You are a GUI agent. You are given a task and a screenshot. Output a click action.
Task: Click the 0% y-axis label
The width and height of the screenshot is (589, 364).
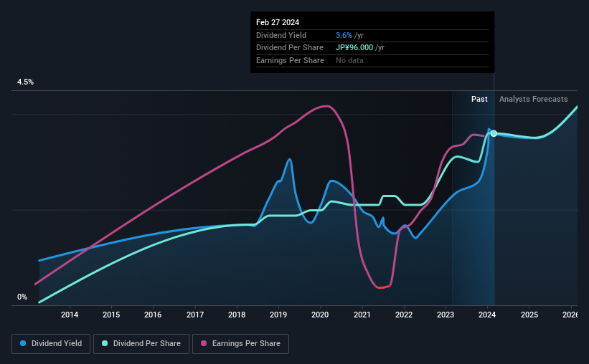pos(22,297)
